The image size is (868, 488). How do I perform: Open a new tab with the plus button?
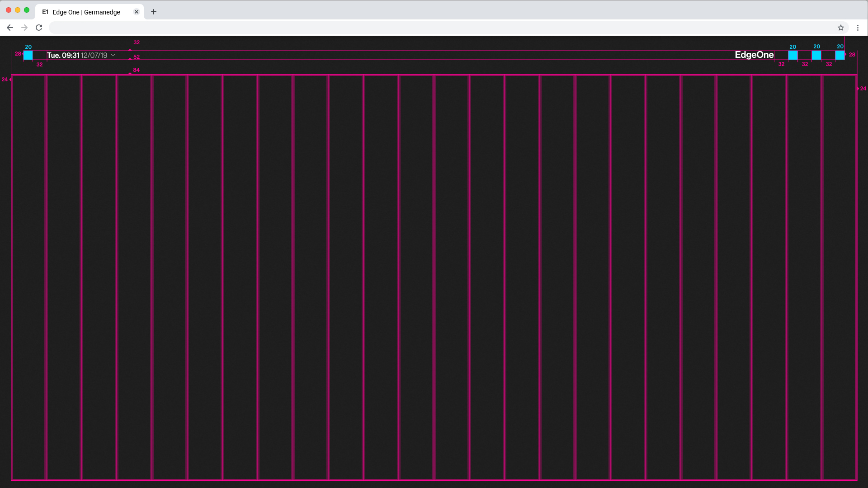click(x=154, y=12)
